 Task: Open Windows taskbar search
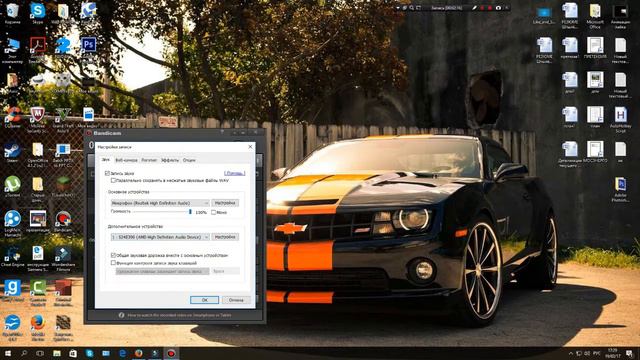pos(24,353)
